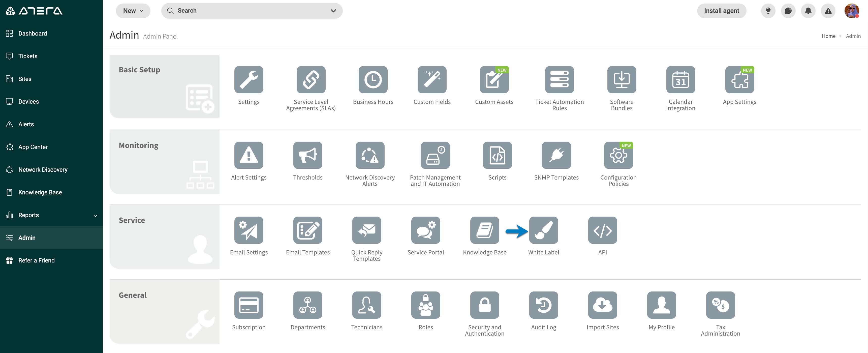Open the chat bubble icon
The image size is (868, 353).
coord(788,11)
